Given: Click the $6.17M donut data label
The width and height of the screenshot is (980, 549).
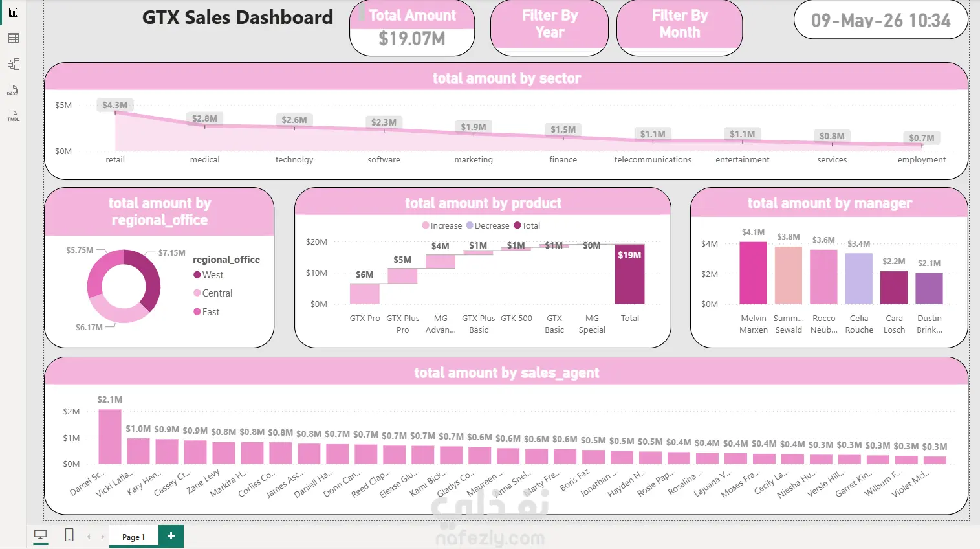Looking at the screenshot, I should 89,328.
